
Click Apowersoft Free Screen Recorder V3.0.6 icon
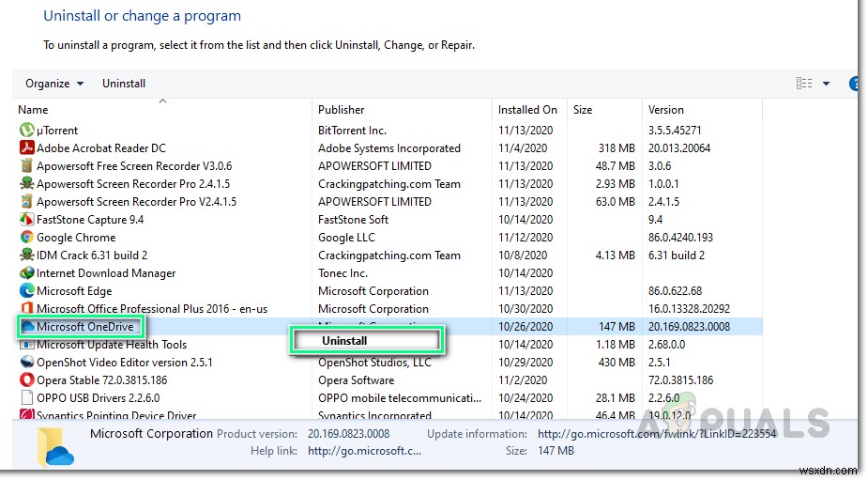[26, 165]
